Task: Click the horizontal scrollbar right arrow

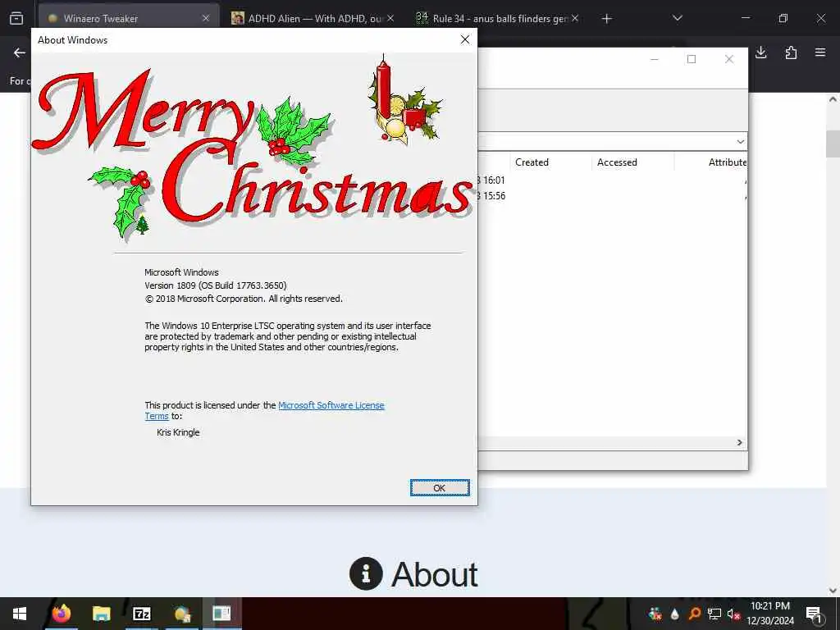Action: [739, 442]
